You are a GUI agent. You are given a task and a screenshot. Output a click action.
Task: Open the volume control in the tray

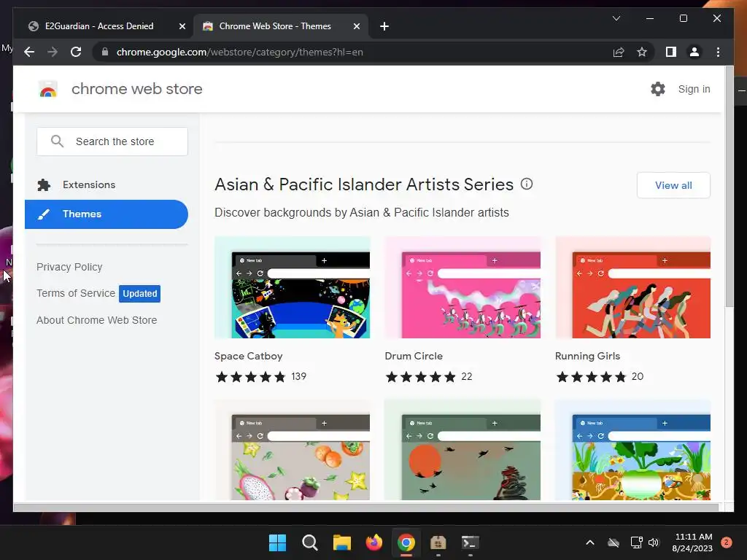click(654, 542)
